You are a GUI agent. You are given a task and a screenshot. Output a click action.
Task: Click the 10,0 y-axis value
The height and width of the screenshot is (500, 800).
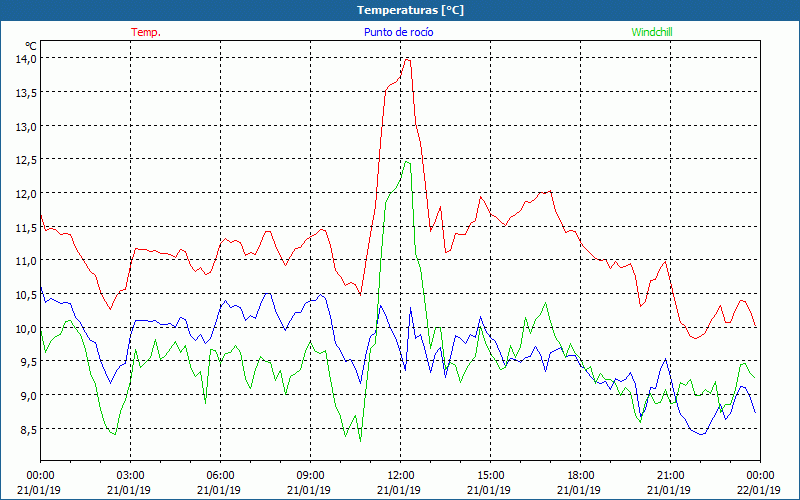pos(26,328)
